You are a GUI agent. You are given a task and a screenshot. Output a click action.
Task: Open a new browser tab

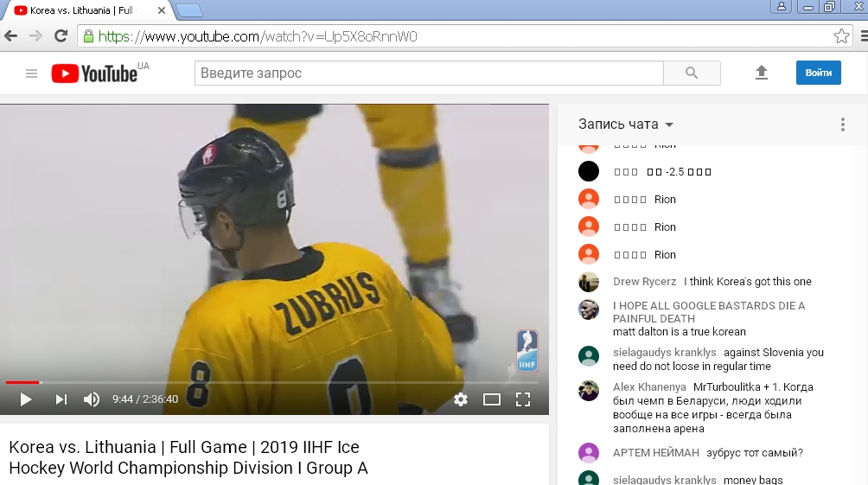coord(188,10)
